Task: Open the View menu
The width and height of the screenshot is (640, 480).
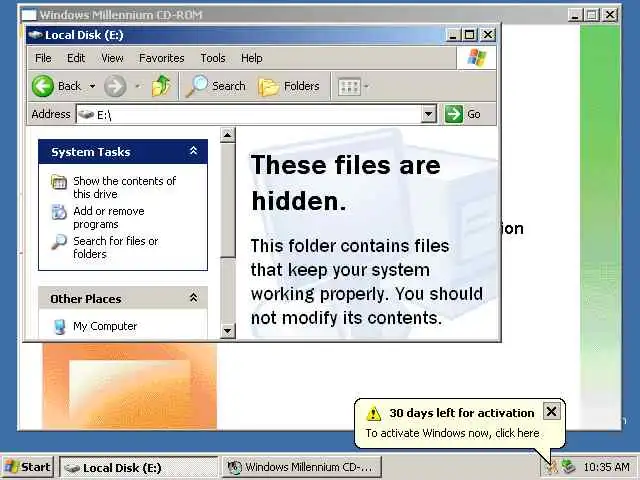Action: pos(112,58)
